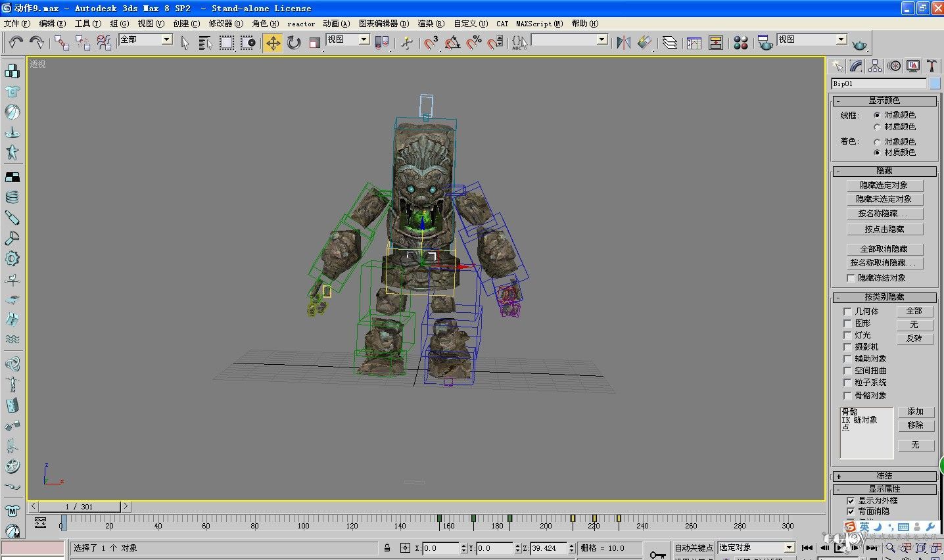Screen dimensions: 944x560
Task: Click the Redo arrow icon
Action: pos(37,43)
